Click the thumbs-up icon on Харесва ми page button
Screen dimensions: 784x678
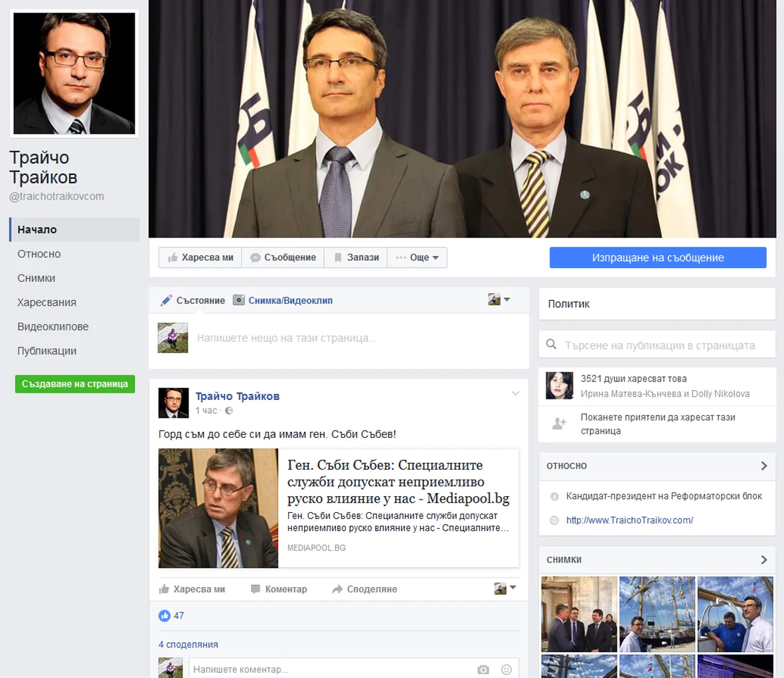click(x=173, y=258)
